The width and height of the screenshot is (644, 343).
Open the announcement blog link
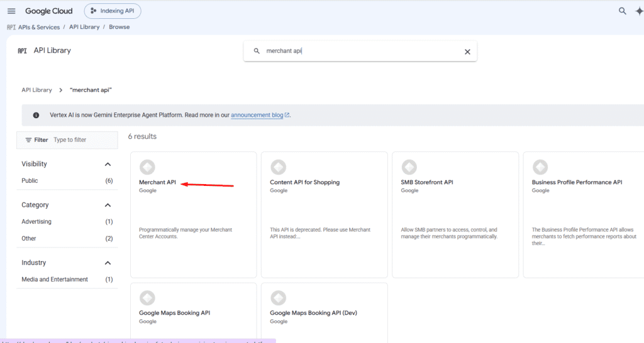click(257, 116)
